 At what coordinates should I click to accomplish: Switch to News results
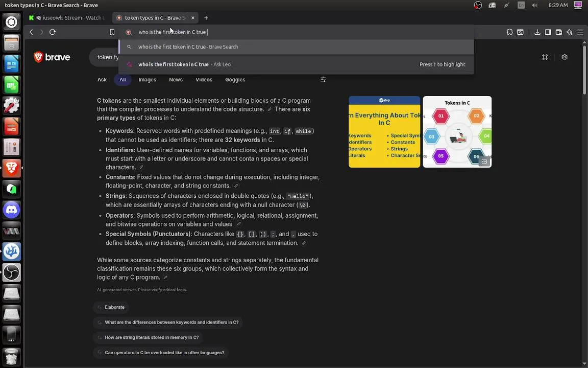[176, 80]
